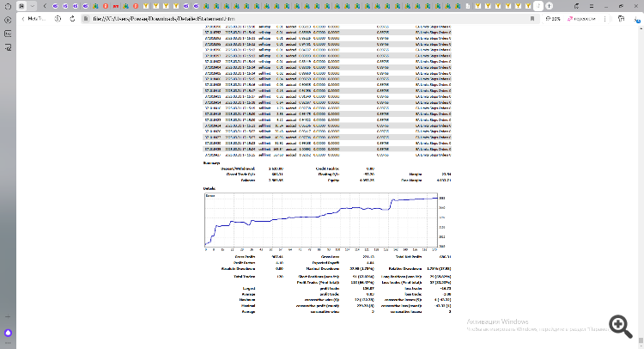Screen dimensions: 644x349
Task: Click the Relative Drawdown label
Action: tap(404, 268)
